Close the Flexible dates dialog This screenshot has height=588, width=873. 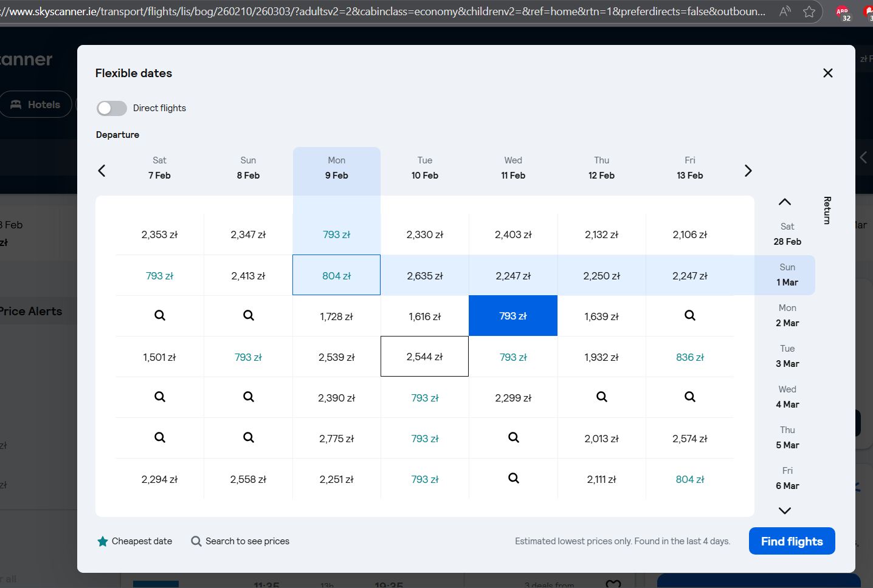click(x=827, y=73)
